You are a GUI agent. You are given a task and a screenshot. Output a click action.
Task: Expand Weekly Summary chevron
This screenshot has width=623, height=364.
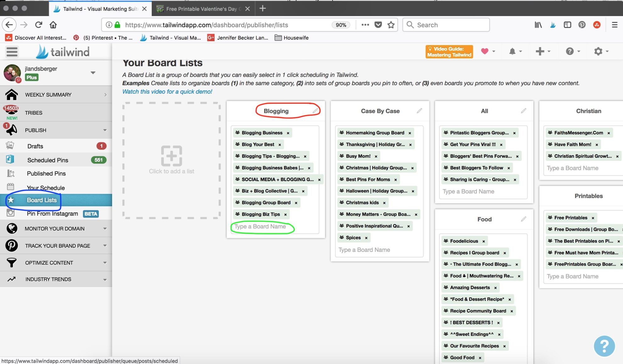tap(105, 95)
